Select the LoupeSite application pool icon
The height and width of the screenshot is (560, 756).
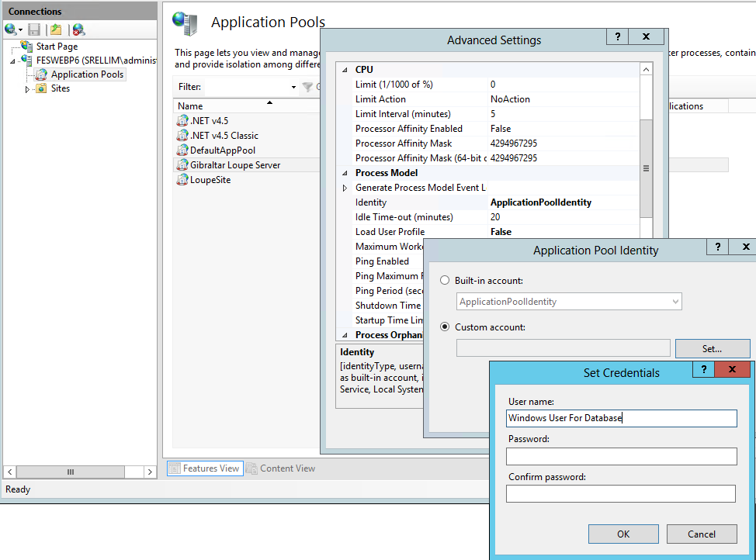(182, 180)
